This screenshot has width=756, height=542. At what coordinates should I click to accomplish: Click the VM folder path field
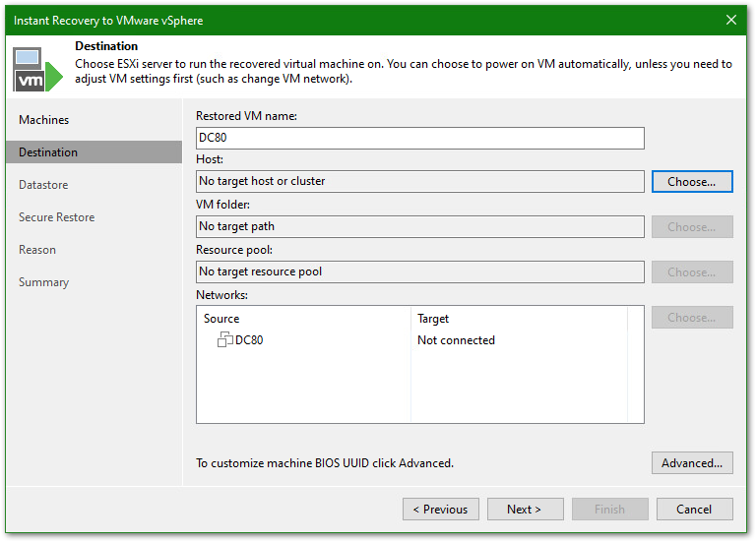[419, 227]
